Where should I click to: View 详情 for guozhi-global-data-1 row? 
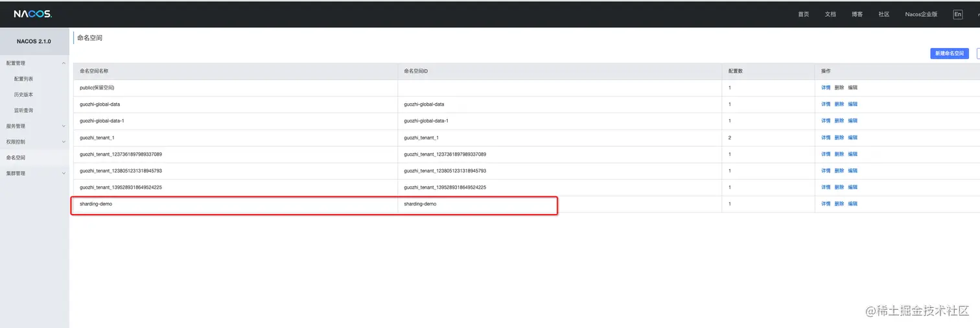coord(826,121)
